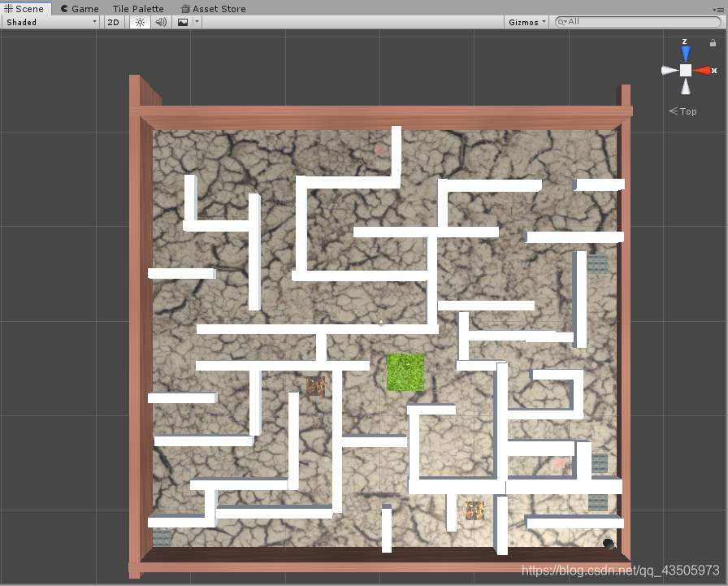Click the scene search field
This screenshot has width=728, height=586.
(638, 22)
